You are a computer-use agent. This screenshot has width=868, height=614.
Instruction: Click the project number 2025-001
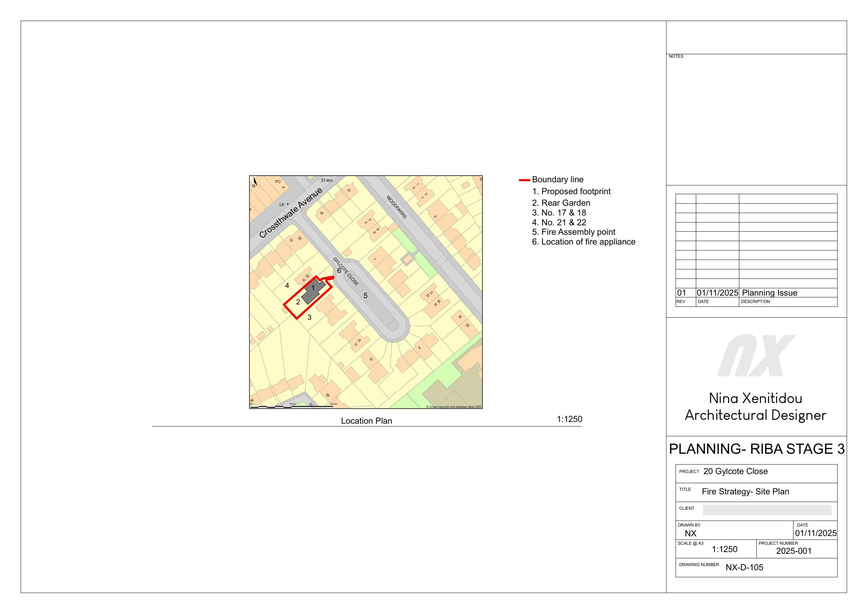click(793, 551)
